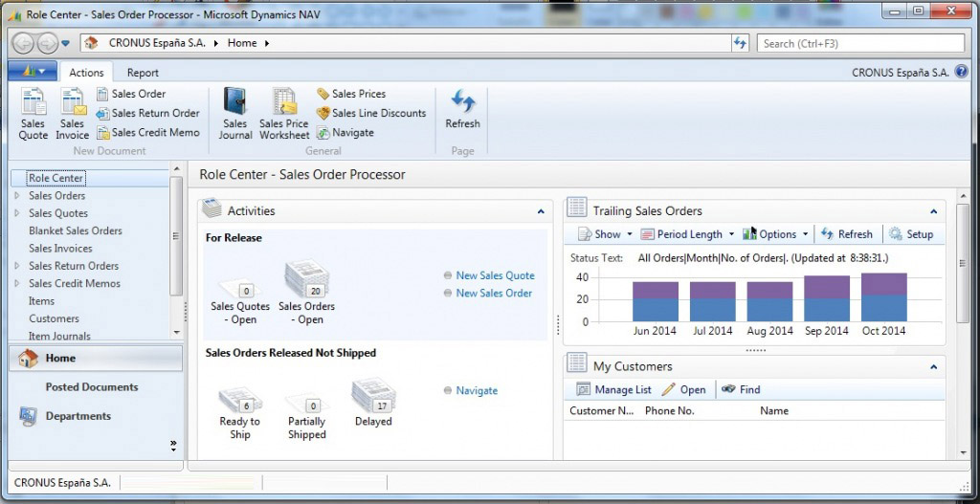Open the help question mark icon
Screen dimensions: 980x504
(x=961, y=72)
